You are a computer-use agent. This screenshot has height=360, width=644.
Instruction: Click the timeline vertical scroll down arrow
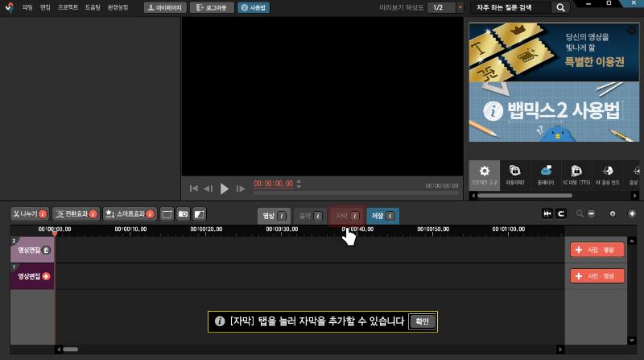click(x=632, y=341)
